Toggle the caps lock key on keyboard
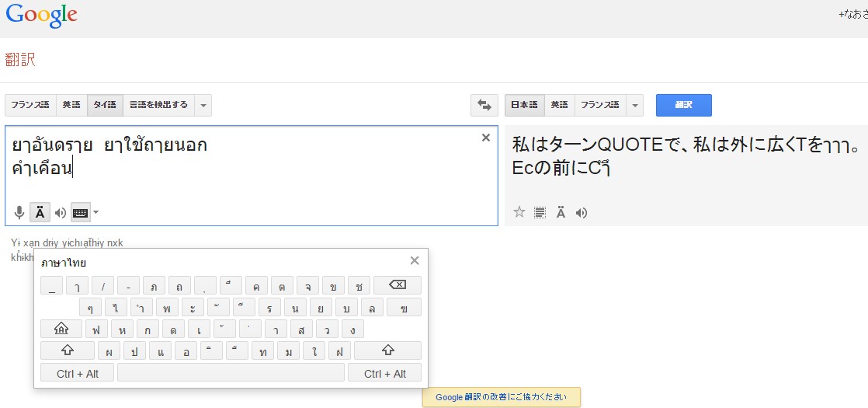Viewport: 868px width, 408px height. pos(61,329)
